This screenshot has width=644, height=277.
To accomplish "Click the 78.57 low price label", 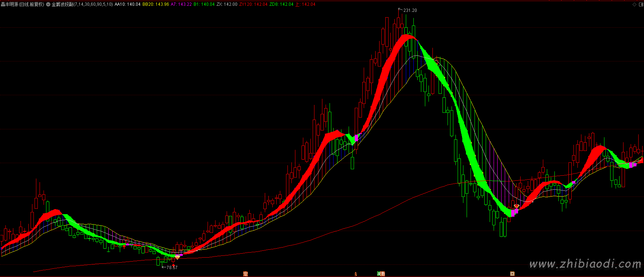I will pyautogui.click(x=172, y=267).
